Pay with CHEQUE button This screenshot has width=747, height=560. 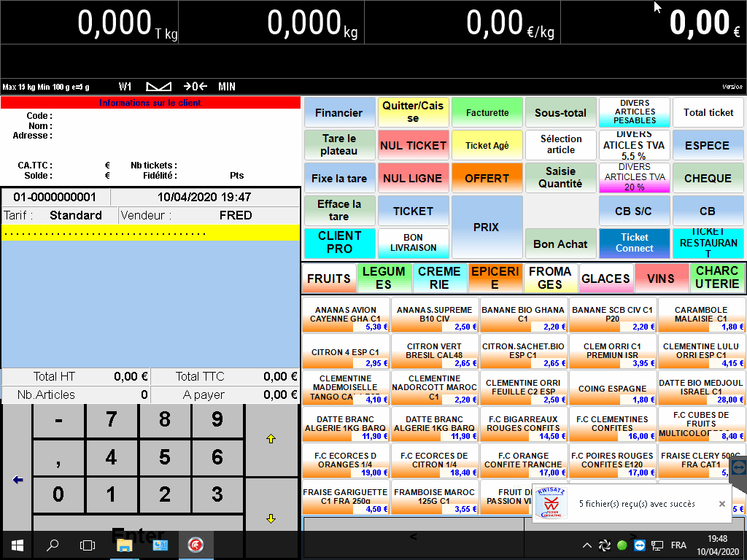tap(708, 178)
